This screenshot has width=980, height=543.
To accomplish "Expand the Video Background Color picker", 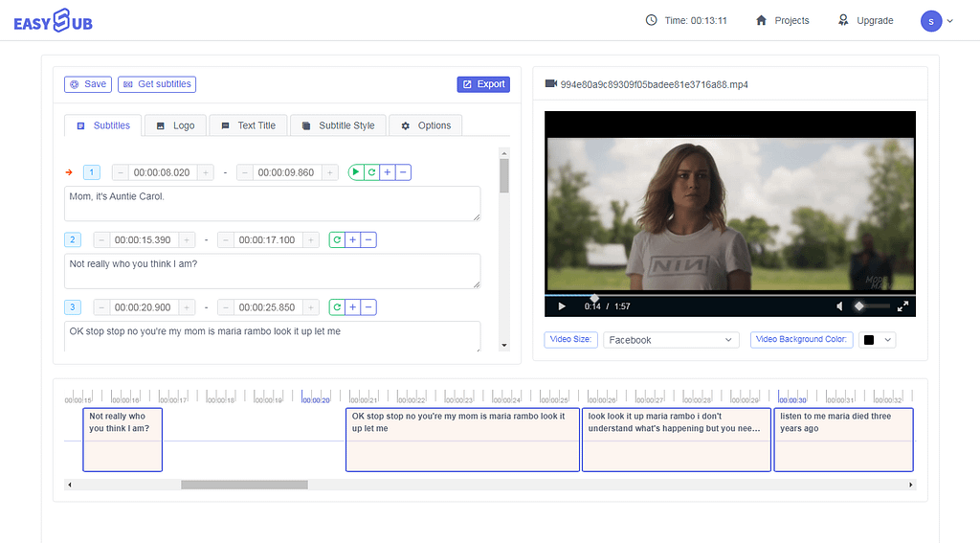I will click(878, 340).
